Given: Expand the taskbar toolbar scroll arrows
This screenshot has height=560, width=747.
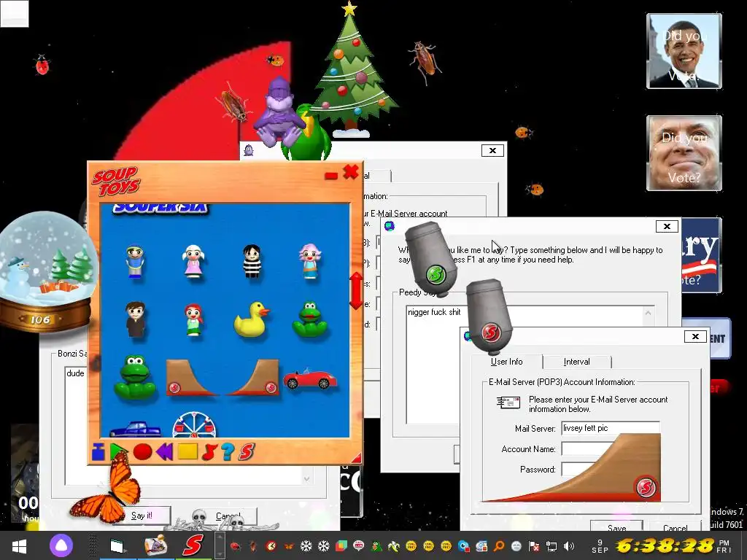Looking at the screenshot, I should click(219, 545).
